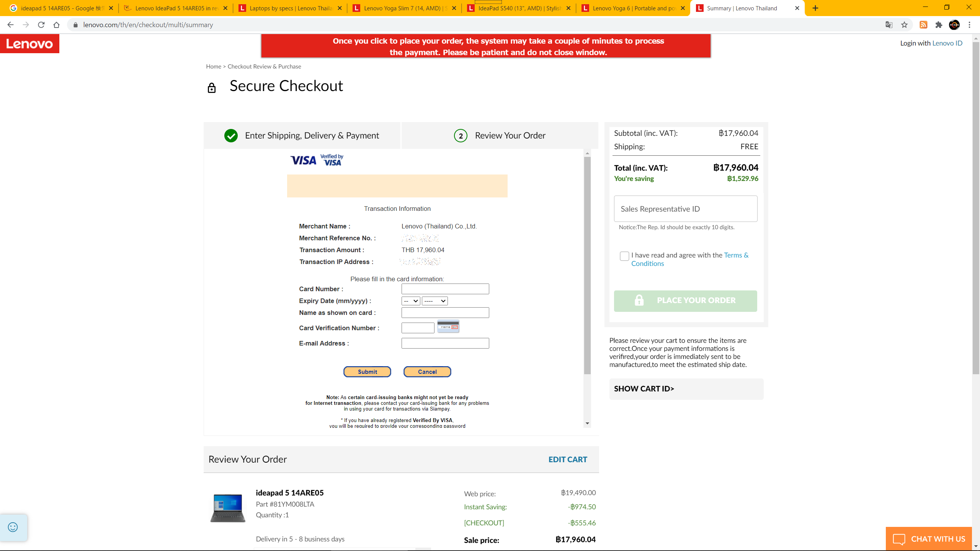Open the Extensions puzzle icon

click(939, 25)
